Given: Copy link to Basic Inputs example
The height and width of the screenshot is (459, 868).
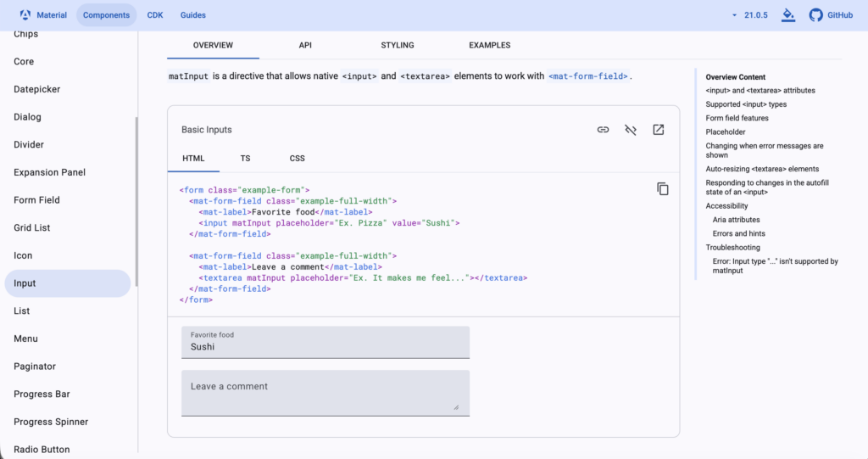Looking at the screenshot, I should (x=603, y=130).
